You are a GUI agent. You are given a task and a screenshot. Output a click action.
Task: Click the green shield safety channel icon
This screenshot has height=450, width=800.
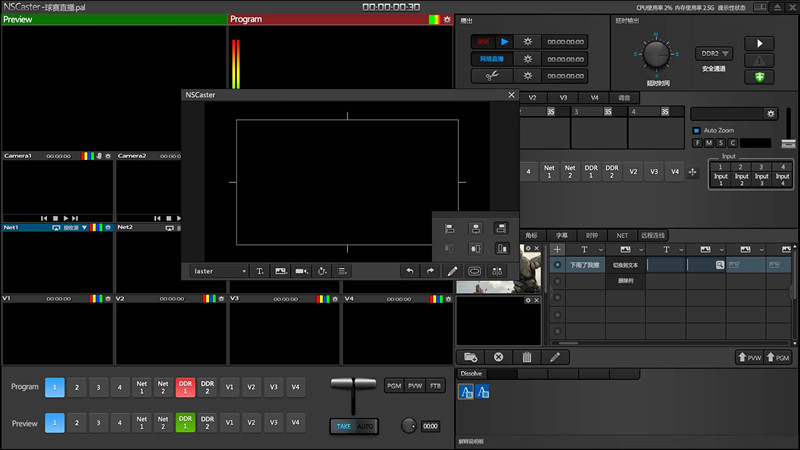point(762,77)
